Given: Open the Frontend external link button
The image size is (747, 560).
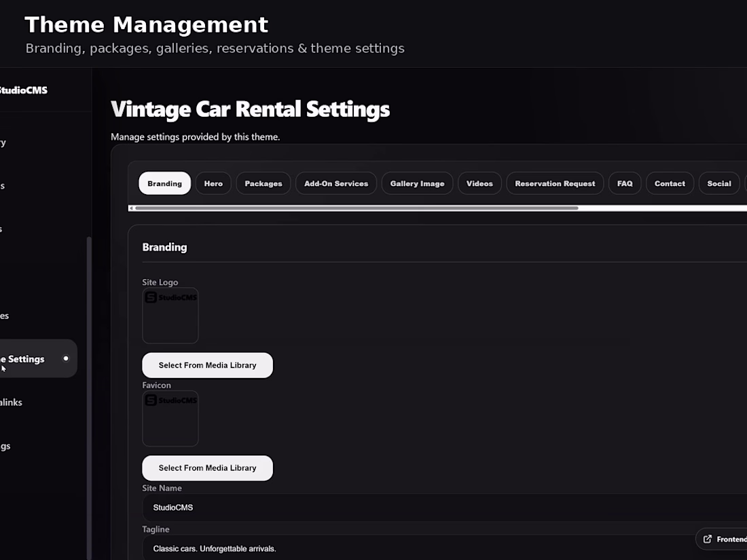Looking at the screenshot, I should [721, 539].
